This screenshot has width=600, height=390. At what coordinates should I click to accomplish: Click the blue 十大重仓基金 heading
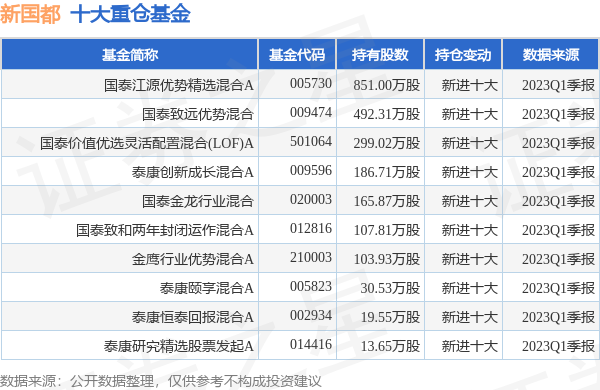[130, 15]
